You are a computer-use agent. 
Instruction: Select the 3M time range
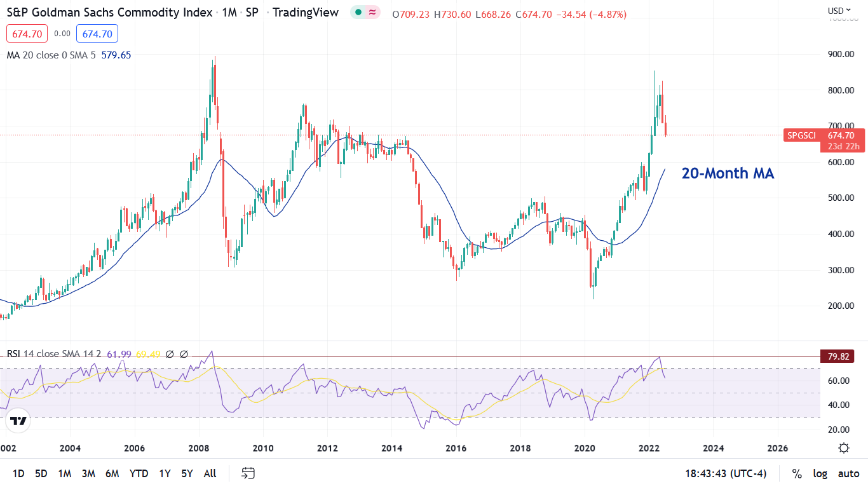click(88, 473)
